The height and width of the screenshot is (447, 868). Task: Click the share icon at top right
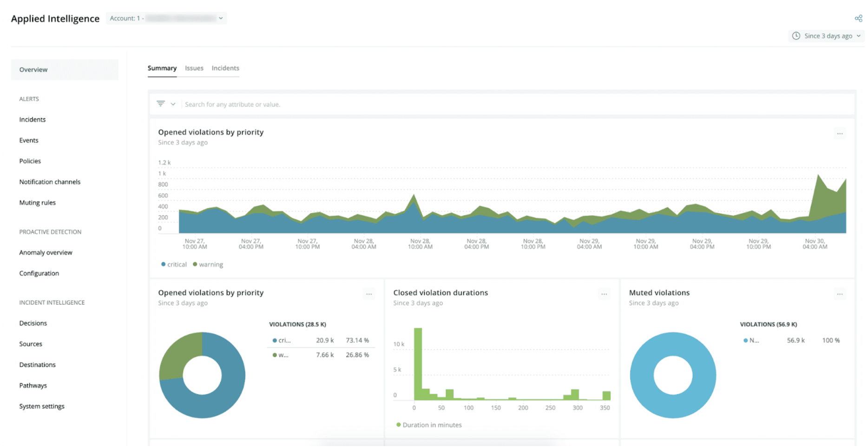[858, 18]
